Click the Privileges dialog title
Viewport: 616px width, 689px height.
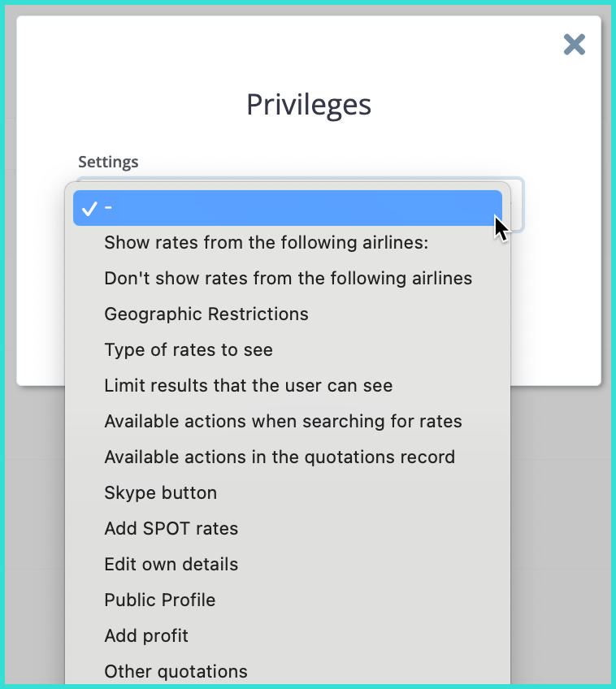tap(309, 105)
